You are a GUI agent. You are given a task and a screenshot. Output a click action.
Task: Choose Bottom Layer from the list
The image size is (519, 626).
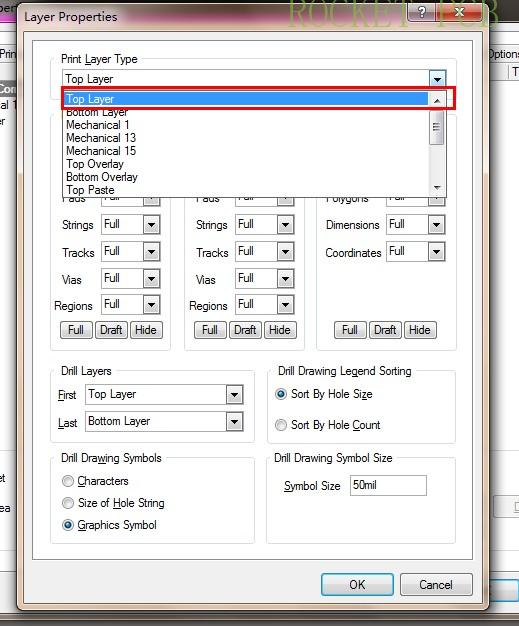click(246, 112)
